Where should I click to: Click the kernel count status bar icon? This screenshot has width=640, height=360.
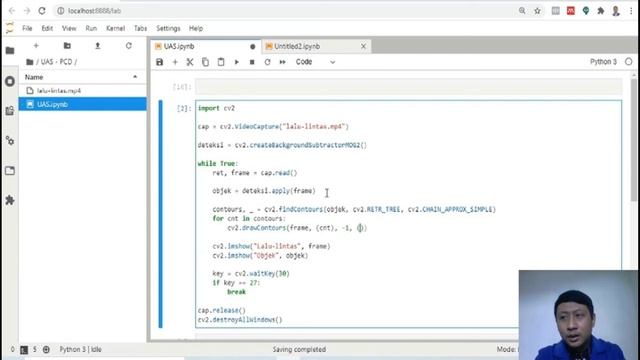click(x=46, y=349)
